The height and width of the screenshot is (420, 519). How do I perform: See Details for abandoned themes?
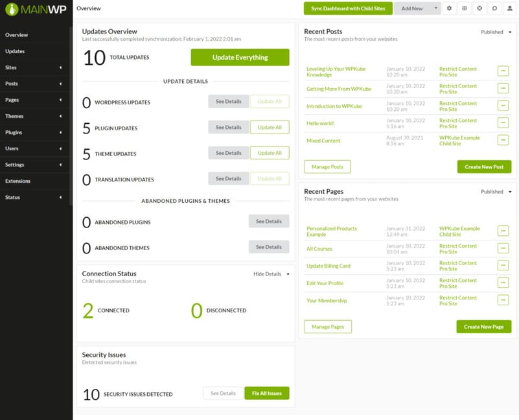click(269, 247)
